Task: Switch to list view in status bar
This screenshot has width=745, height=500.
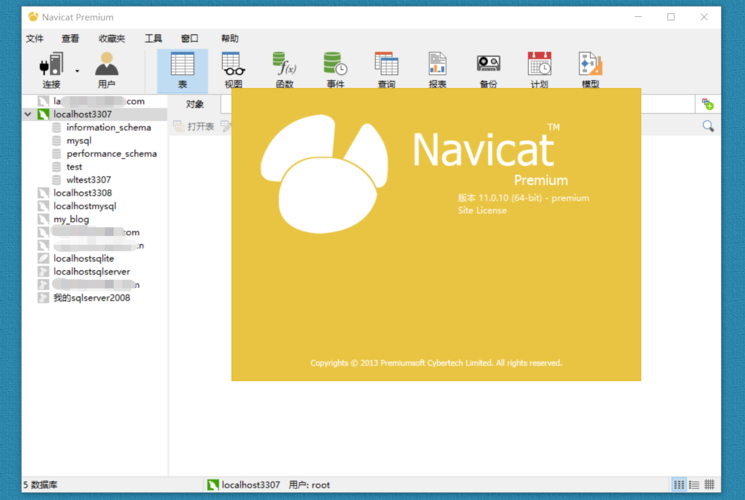Action: 694,485
